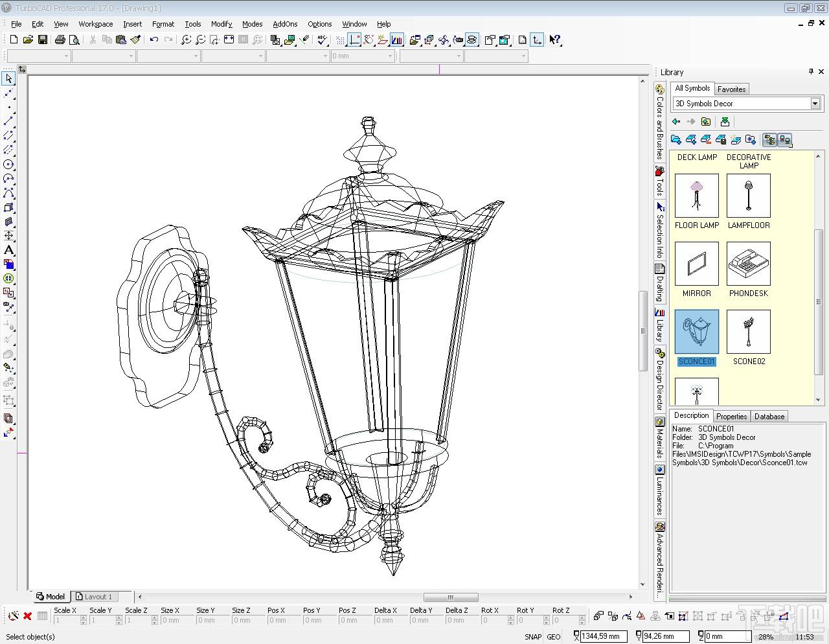Switch to the Layout 1 tab
This screenshot has height=644, width=829.
tap(95, 597)
